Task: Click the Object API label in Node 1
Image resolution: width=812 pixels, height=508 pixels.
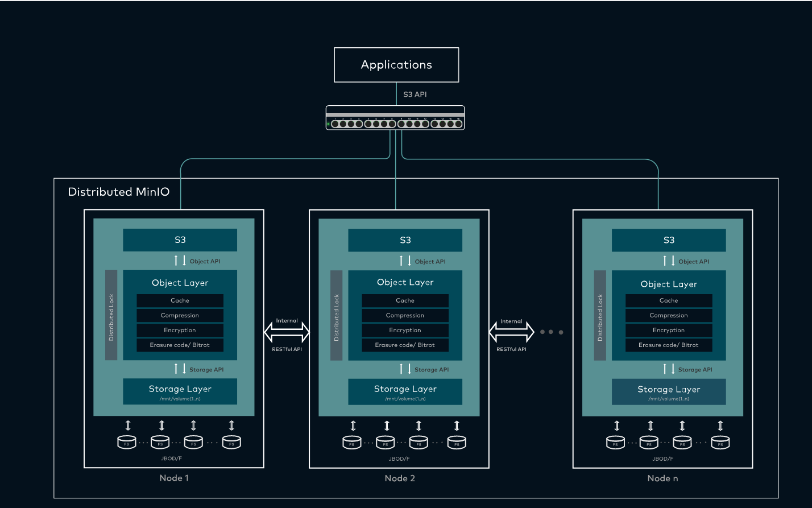Action: tap(205, 262)
